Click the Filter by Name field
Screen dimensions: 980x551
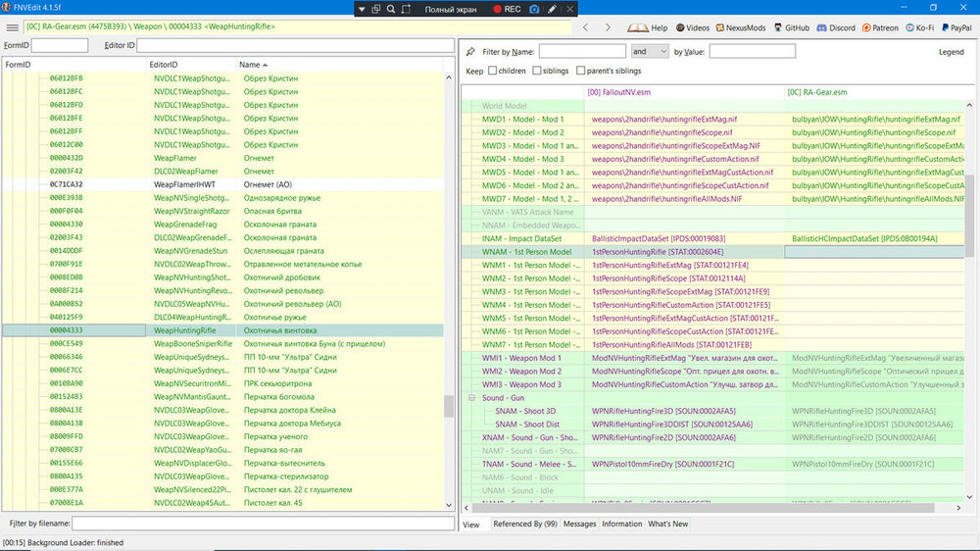point(582,51)
